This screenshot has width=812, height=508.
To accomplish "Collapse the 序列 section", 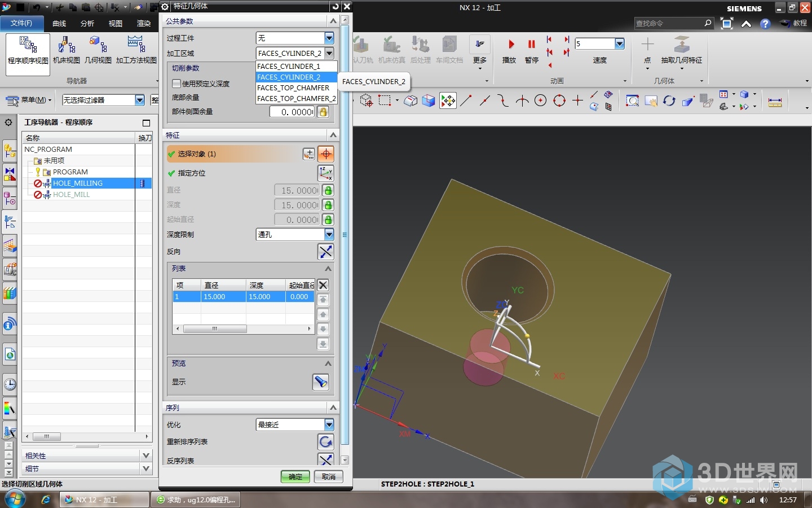I will [333, 407].
